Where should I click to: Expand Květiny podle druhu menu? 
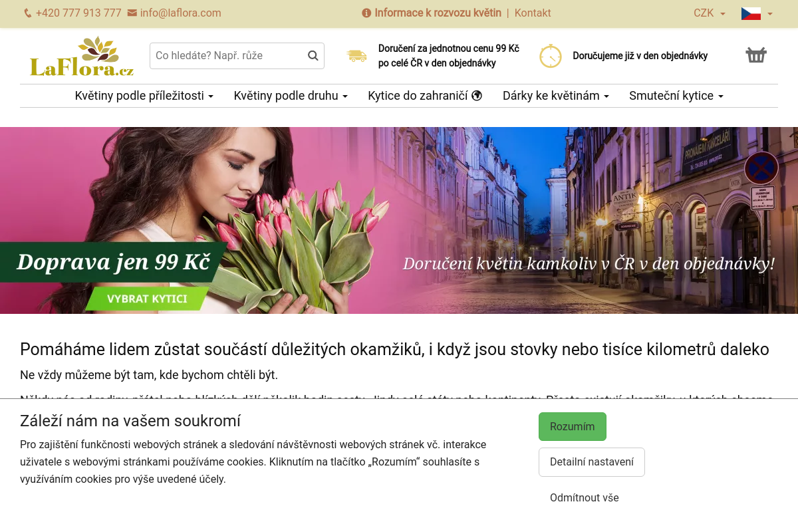pos(291,96)
